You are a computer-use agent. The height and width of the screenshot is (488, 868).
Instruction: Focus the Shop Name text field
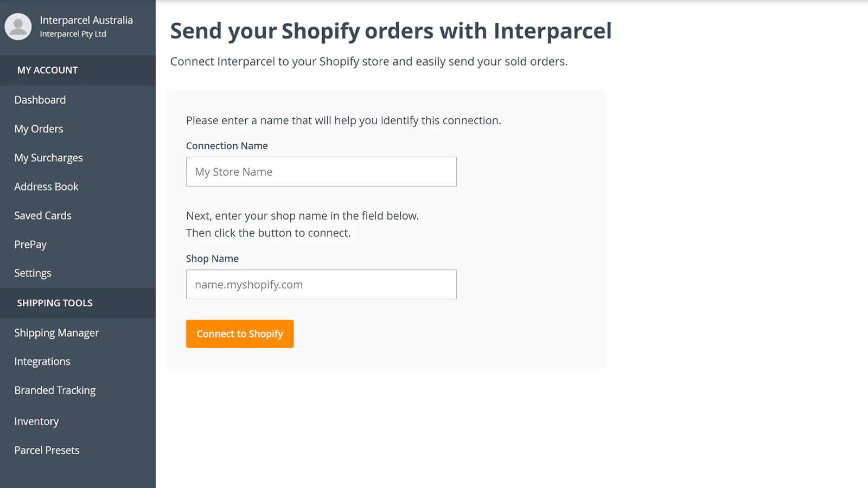[x=321, y=285]
